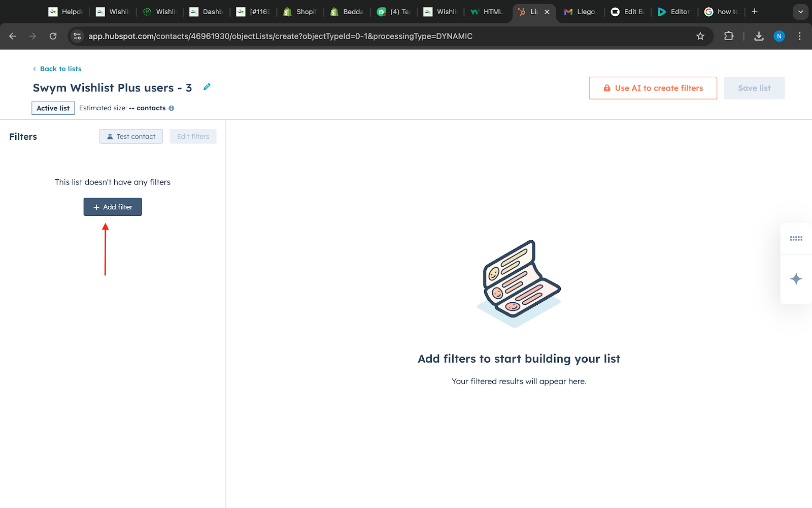Close the HubSpot Lists tab

tap(547, 12)
